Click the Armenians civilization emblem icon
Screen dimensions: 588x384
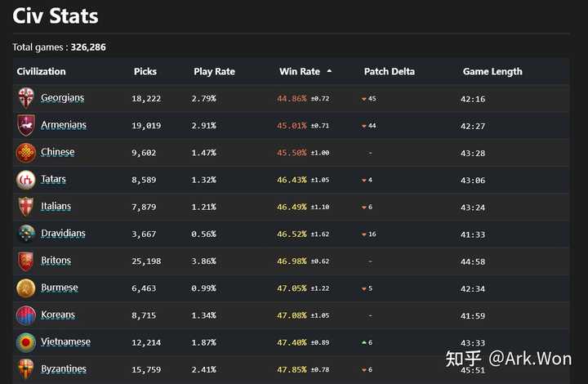pos(26,125)
